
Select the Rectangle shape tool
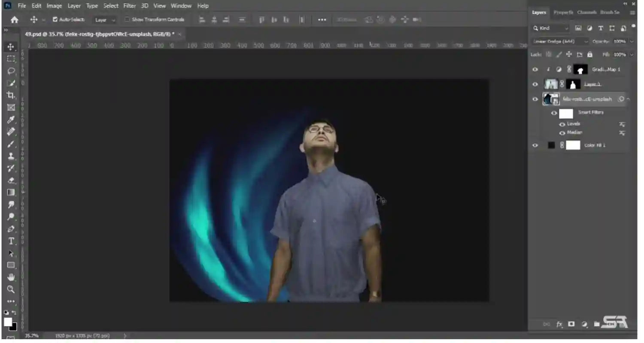point(11,265)
